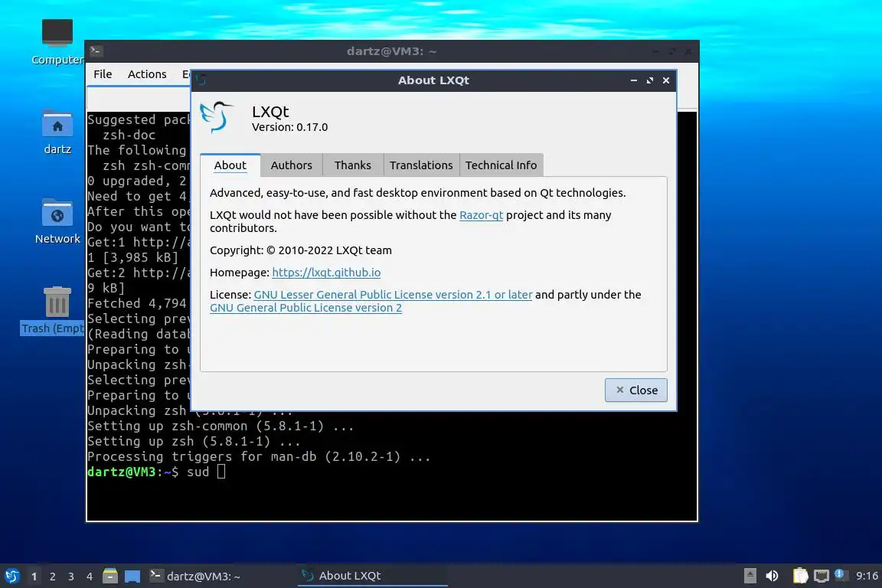Switch to the Authors tab
Image resolution: width=882 pixels, height=588 pixels.
click(291, 165)
